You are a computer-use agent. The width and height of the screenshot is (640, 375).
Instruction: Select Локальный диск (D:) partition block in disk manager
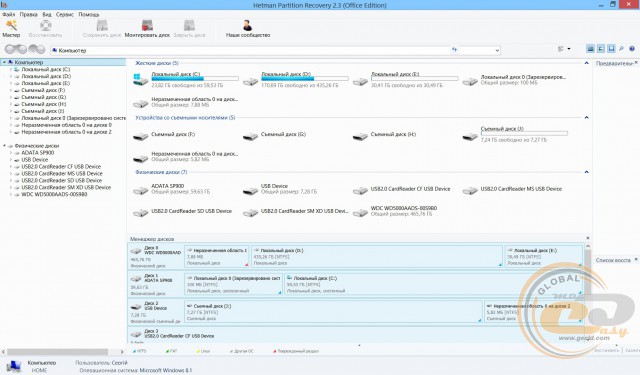tap(376, 257)
